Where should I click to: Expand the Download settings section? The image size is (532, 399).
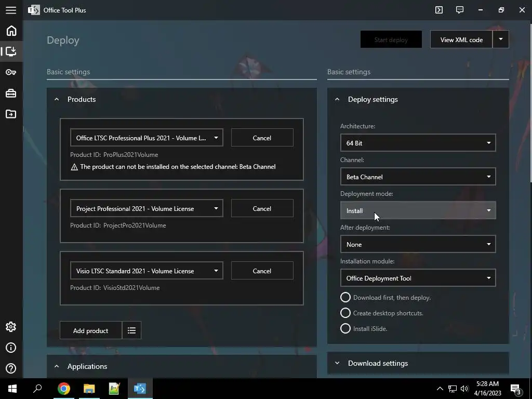click(x=337, y=363)
